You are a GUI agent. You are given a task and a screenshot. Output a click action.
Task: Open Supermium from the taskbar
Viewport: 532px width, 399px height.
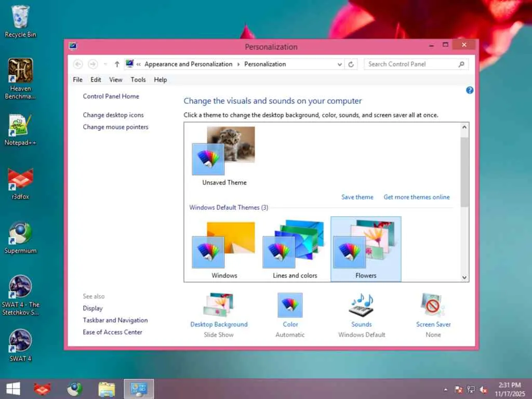[x=74, y=389]
